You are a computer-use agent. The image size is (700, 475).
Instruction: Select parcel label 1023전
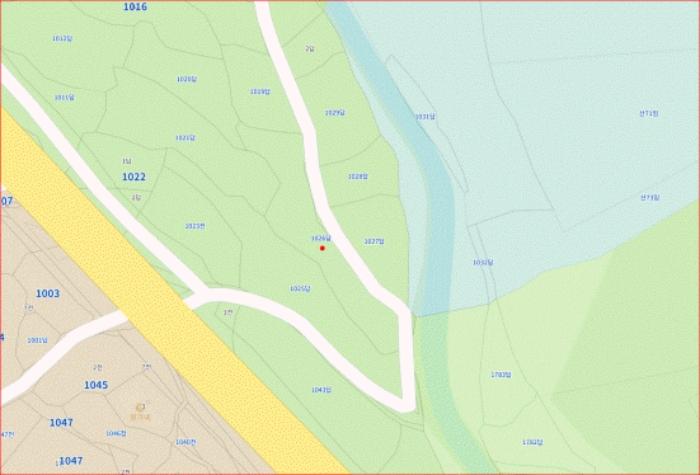195,226
